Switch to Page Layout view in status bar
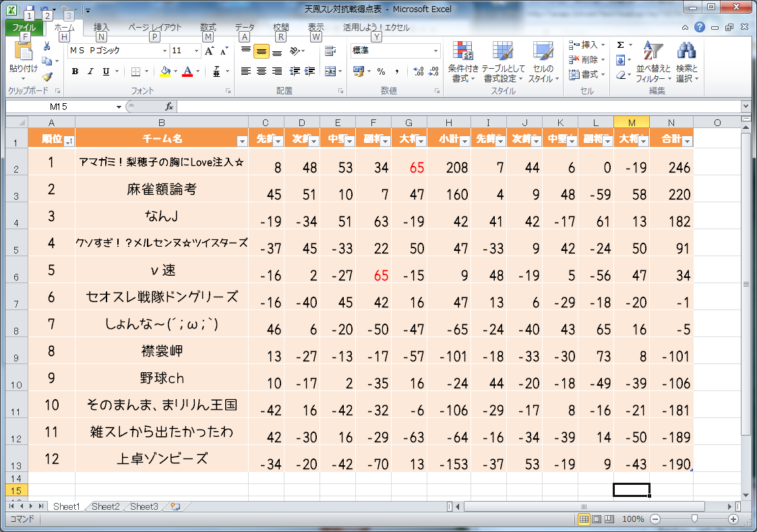This screenshot has height=532, width=757. 597,519
